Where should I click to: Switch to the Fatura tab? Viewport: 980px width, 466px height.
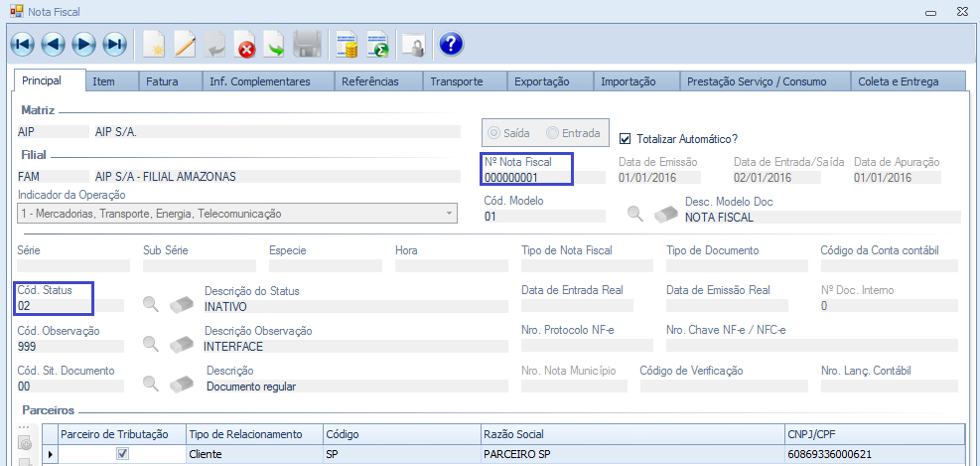162,81
